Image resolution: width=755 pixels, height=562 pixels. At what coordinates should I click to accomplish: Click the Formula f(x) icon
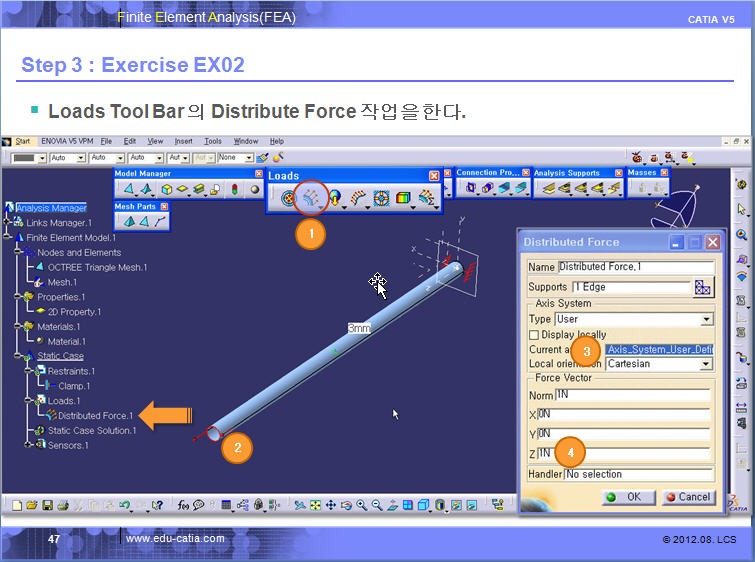(184, 505)
